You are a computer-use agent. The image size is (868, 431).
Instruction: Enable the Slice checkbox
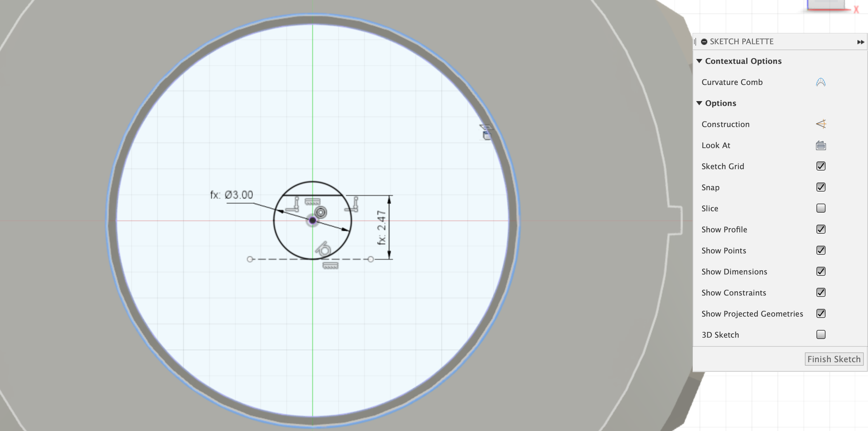[821, 208]
